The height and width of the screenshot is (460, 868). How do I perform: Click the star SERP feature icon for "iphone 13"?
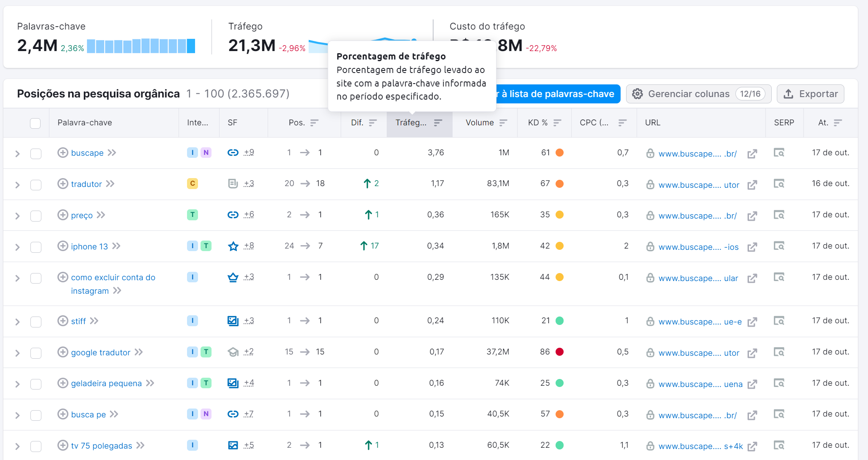pos(233,246)
